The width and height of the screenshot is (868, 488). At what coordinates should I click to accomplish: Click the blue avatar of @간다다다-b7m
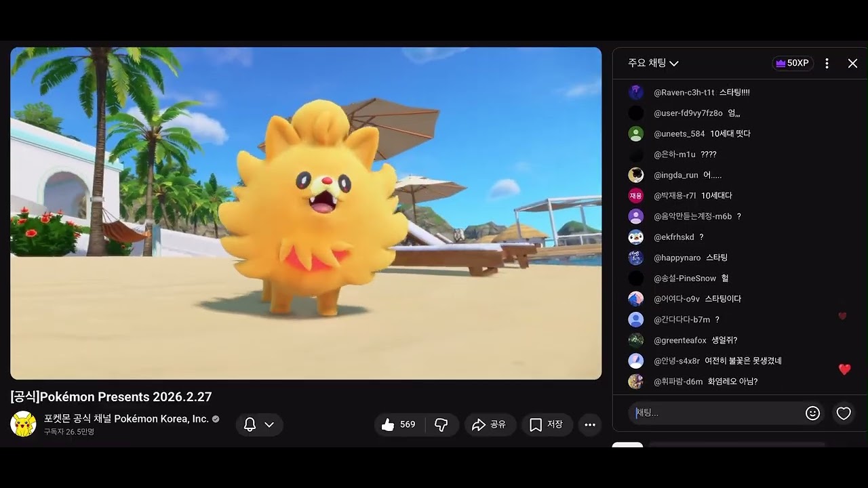coord(635,319)
